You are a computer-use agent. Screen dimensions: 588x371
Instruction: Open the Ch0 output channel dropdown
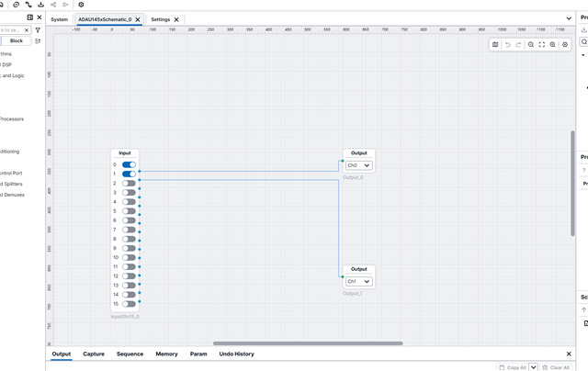[x=359, y=165]
